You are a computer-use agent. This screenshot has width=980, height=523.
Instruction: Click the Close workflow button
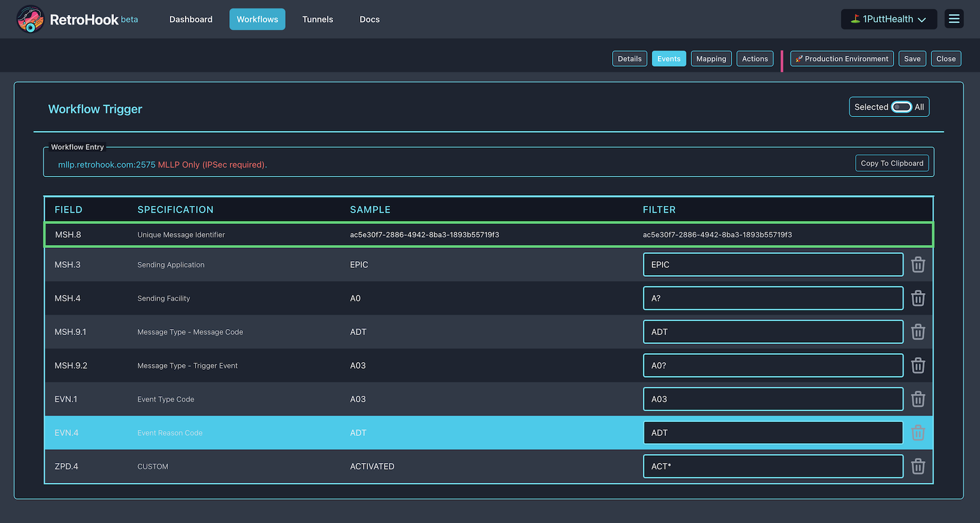coord(946,59)
